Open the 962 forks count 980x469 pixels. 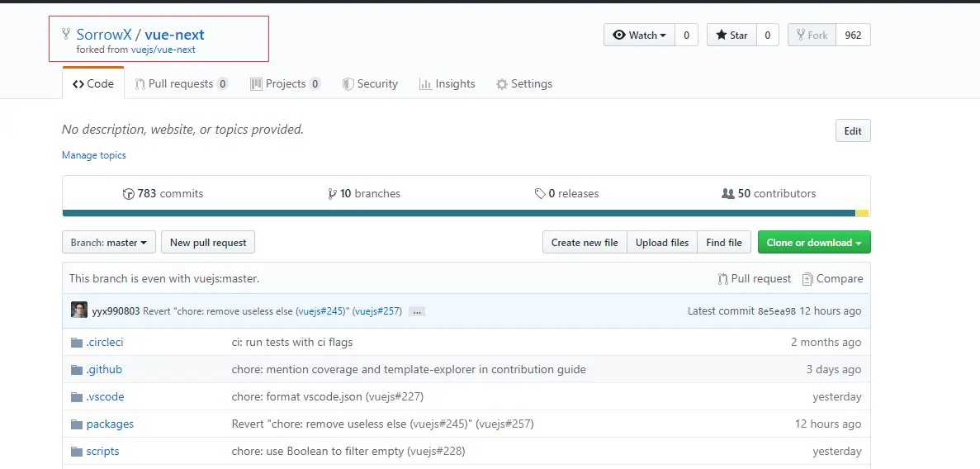853,35
